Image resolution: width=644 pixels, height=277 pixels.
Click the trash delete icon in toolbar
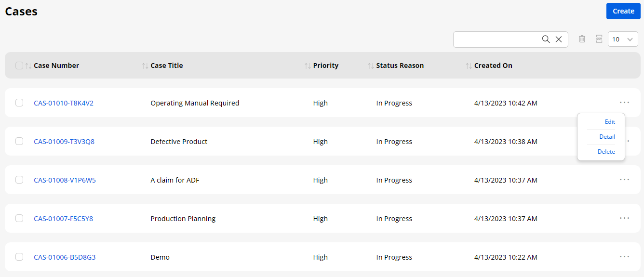click(x=582, y=39)
